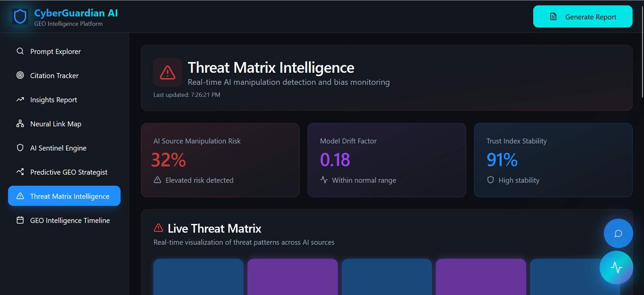
Task: Open the Insights Report section
Action: (64, 100)
